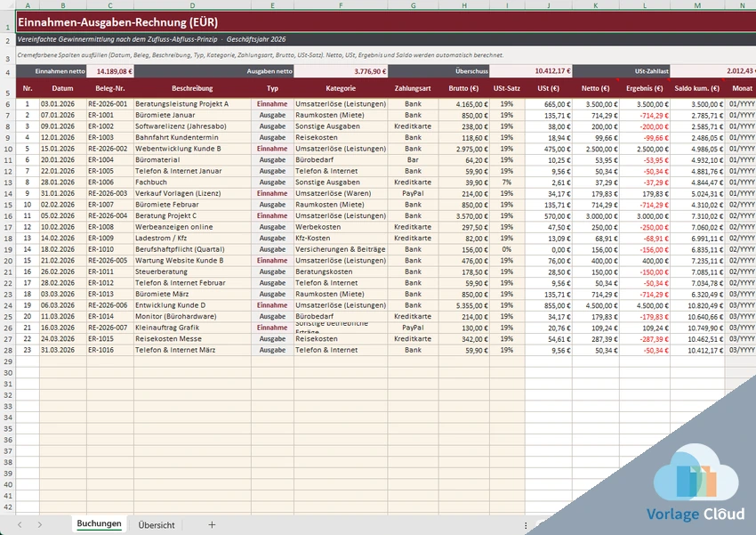This screenshot has height=535, width=756.
Task: Select cell Ladestrom / Kfz
Action: coord(192,239)
